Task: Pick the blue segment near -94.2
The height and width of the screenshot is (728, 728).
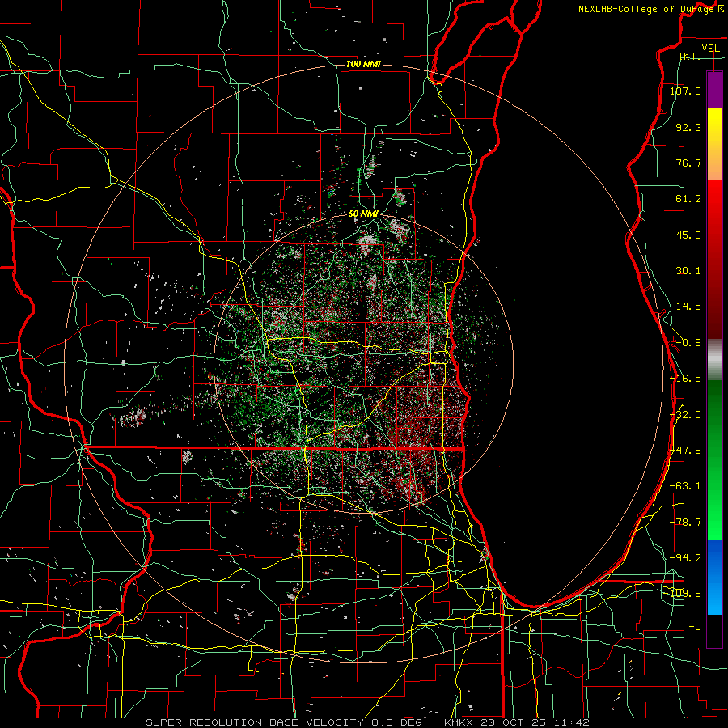Action: coord(714,557)
